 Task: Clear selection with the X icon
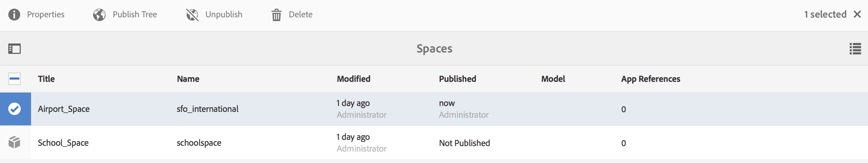pyautogui.click(x=857, y=14)
